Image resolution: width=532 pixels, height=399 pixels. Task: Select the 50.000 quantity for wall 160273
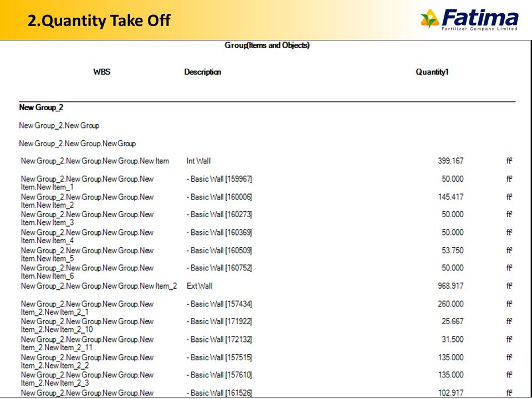pyautogui.click(x=453, y=214)
